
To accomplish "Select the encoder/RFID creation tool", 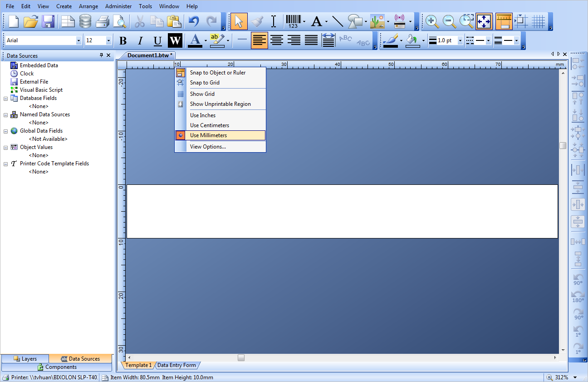I will point(400,21).
